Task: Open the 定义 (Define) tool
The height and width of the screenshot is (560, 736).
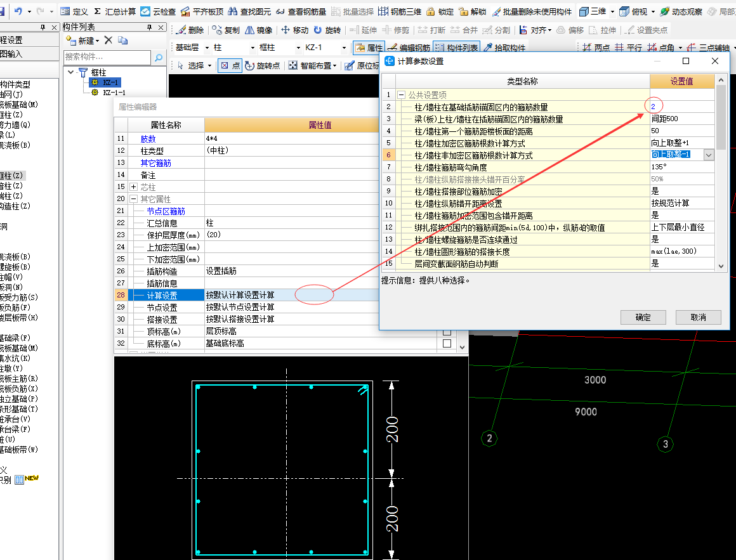Action: (x=74, y=11)
